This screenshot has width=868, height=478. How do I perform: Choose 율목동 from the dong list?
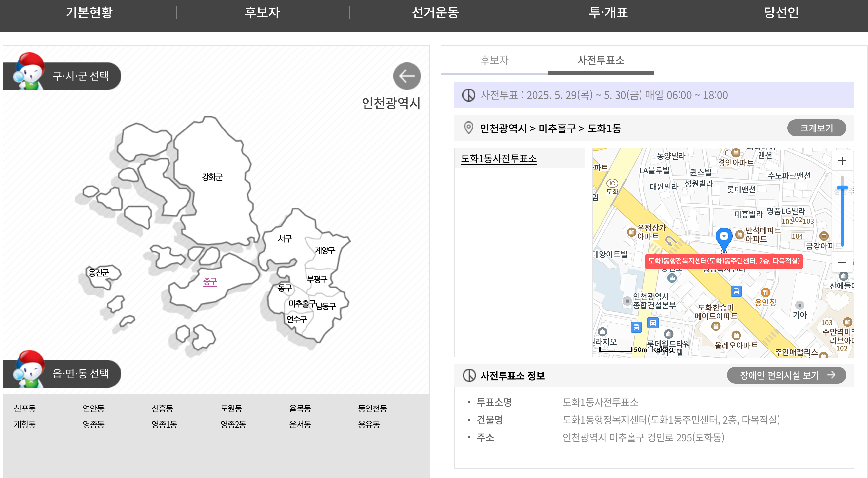tap(300, 408)
